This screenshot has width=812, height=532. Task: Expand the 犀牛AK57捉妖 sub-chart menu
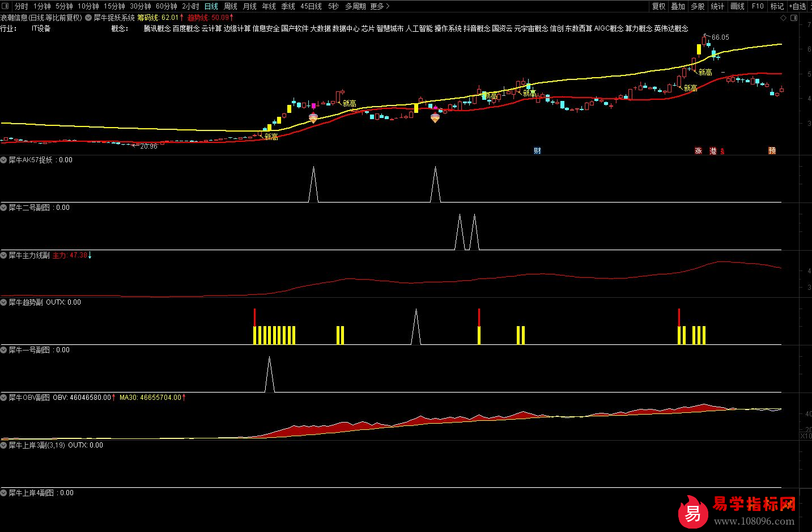[x=4, y=160]
